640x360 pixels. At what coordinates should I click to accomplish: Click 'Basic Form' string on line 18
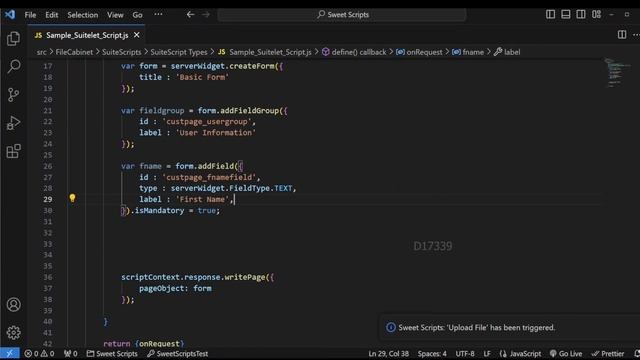click(x=202, y=77)
